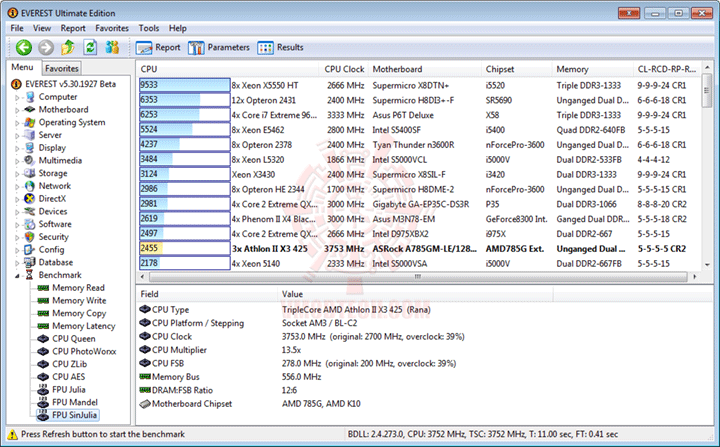Select the 8x Xeon E5462 result row

[418, 130]
